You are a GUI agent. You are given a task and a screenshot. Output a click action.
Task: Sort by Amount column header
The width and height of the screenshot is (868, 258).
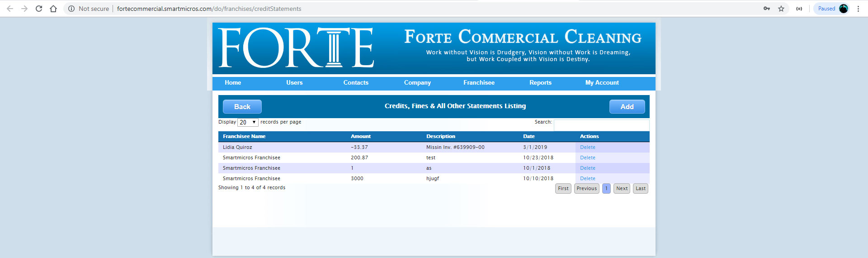361,136
